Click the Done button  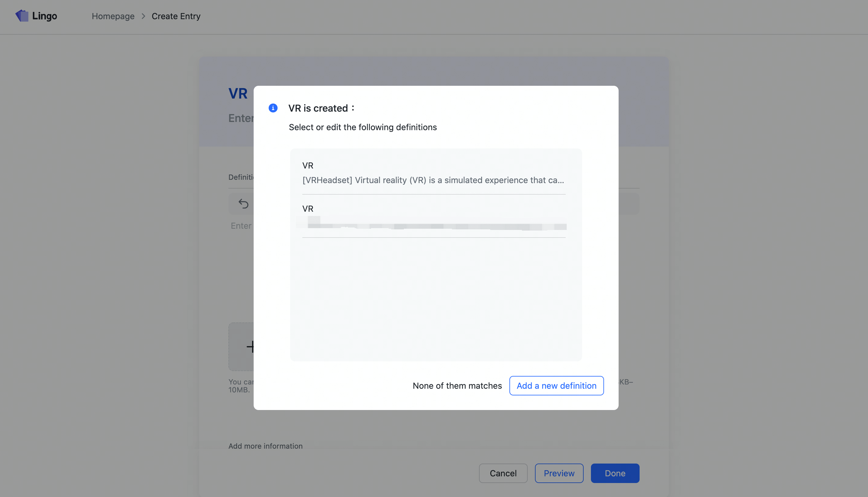click(x=615, y=473)
